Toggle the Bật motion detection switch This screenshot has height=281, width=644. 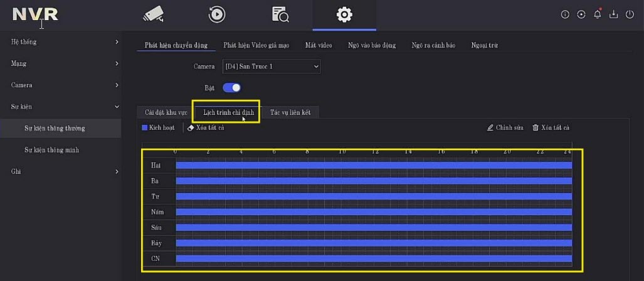[x=232, y=88]
